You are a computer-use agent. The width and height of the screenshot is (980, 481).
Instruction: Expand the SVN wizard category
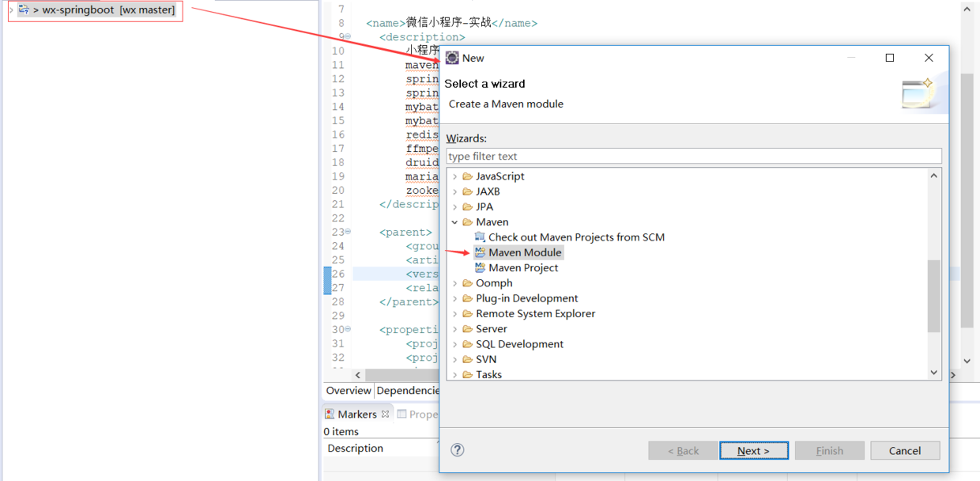454,359
